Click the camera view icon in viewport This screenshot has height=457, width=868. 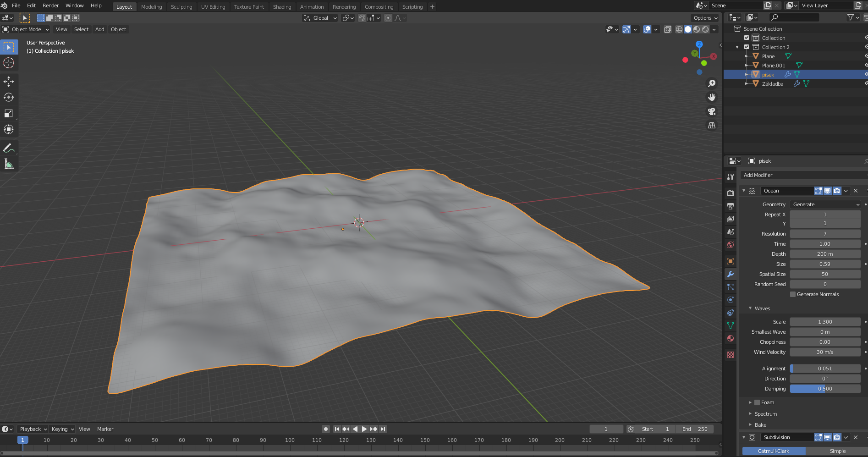pos(712,111)
